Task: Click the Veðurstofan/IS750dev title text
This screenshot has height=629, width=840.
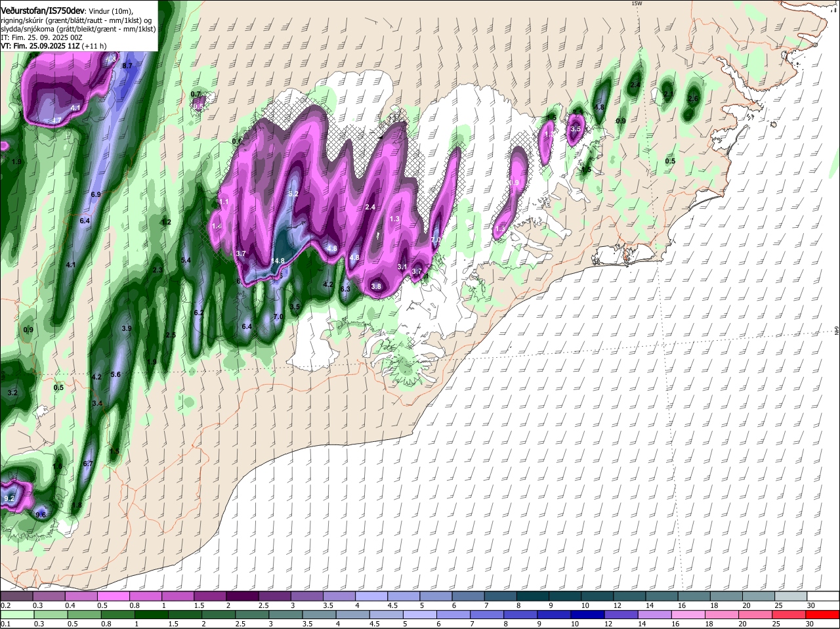Action: (42, 11)
